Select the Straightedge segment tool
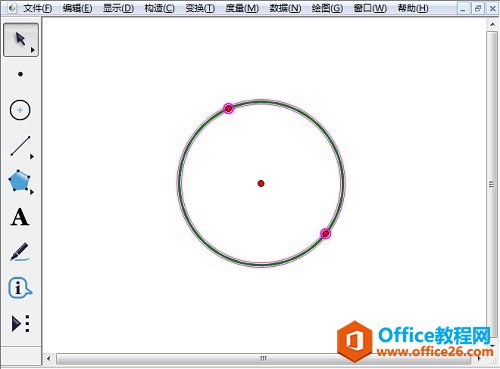500x369 pixels. 20,146
